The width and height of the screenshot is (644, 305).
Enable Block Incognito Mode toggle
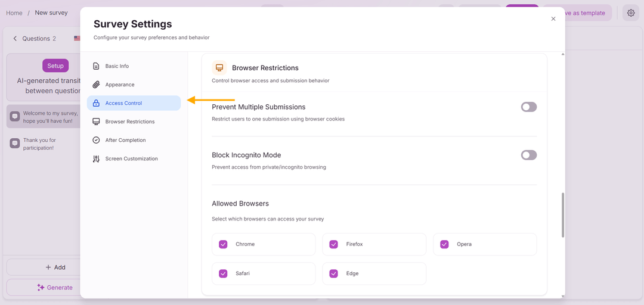[528, 155]
